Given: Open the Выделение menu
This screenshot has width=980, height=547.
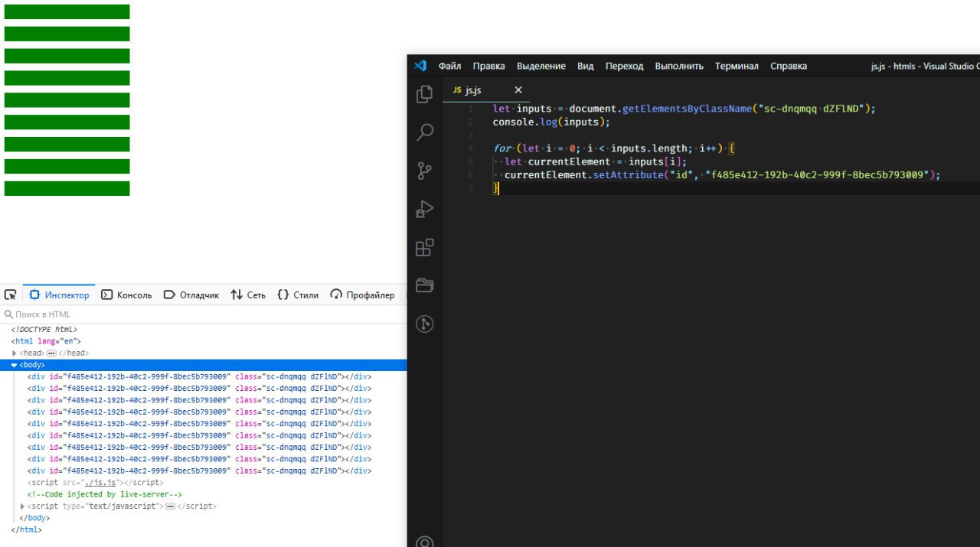Looking at the screenshot, I should pyautogui.click(x=541, y=66).
